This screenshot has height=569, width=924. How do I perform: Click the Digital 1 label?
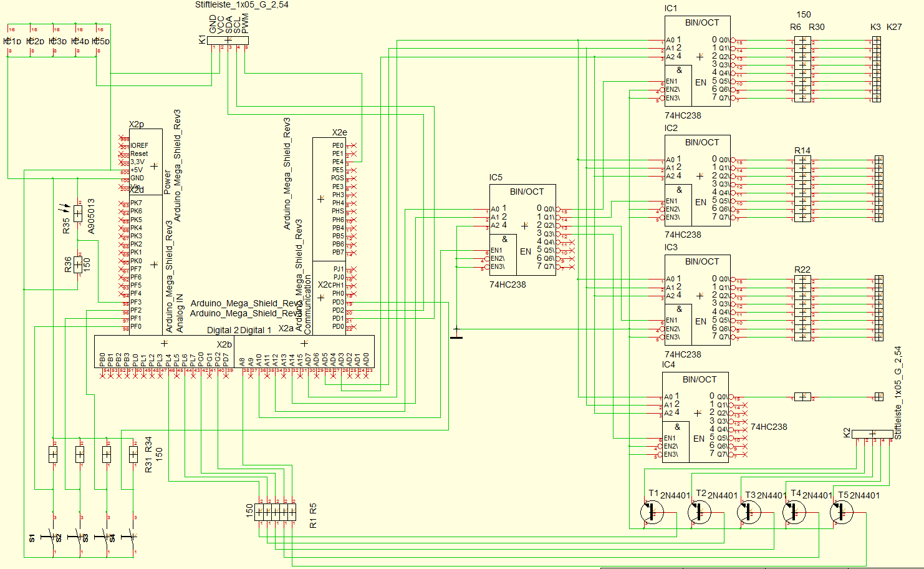tap(256, 330)
